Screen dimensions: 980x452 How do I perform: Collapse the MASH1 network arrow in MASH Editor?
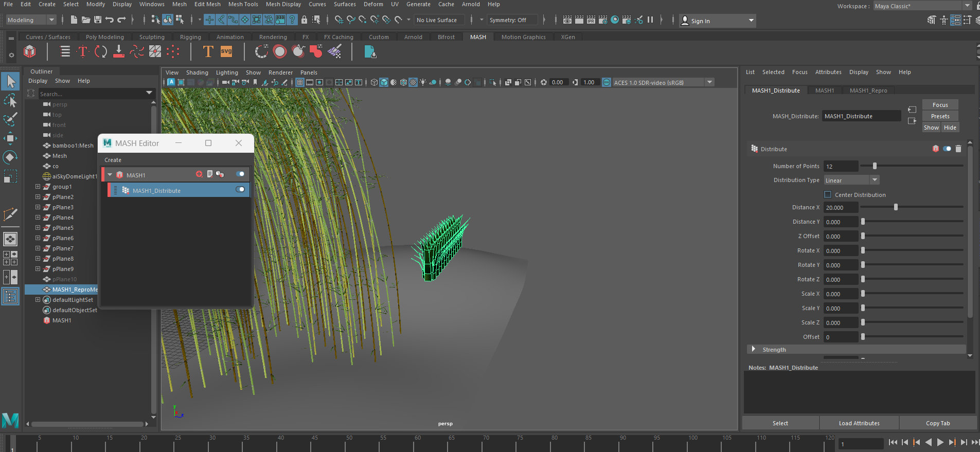(110, 175)
